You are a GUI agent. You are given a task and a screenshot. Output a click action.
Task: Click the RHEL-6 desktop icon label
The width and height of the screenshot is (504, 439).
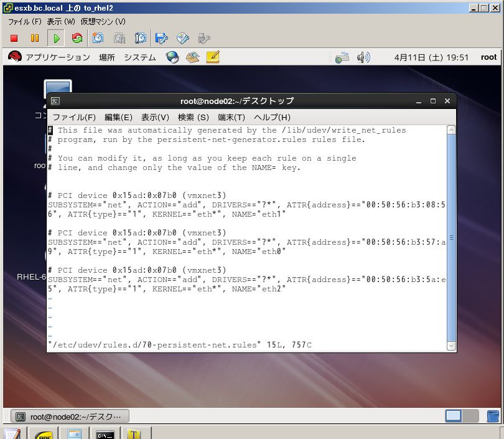click(x=31, y=277)
